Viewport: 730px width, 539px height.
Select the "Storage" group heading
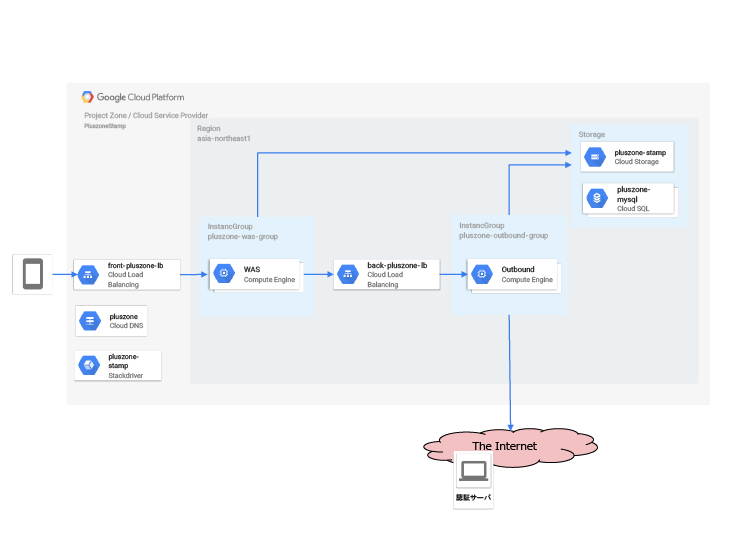tap(591, 134)
